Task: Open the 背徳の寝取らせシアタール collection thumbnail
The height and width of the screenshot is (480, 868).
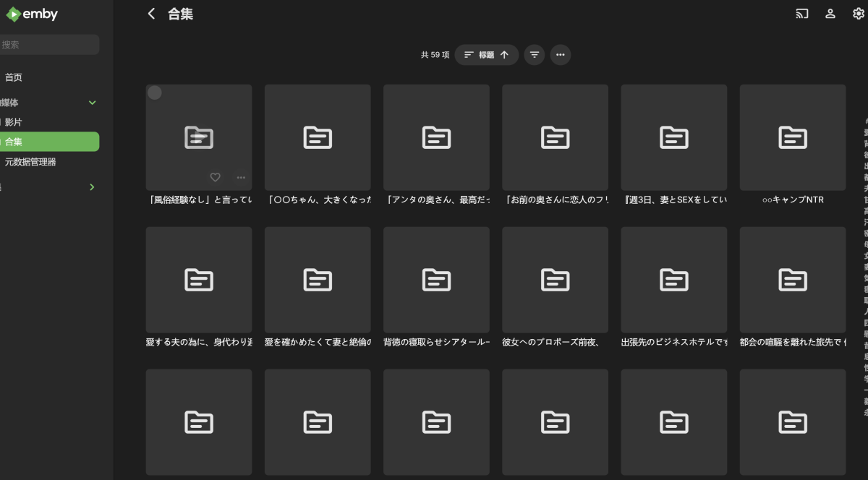Action: pos(436,280)
